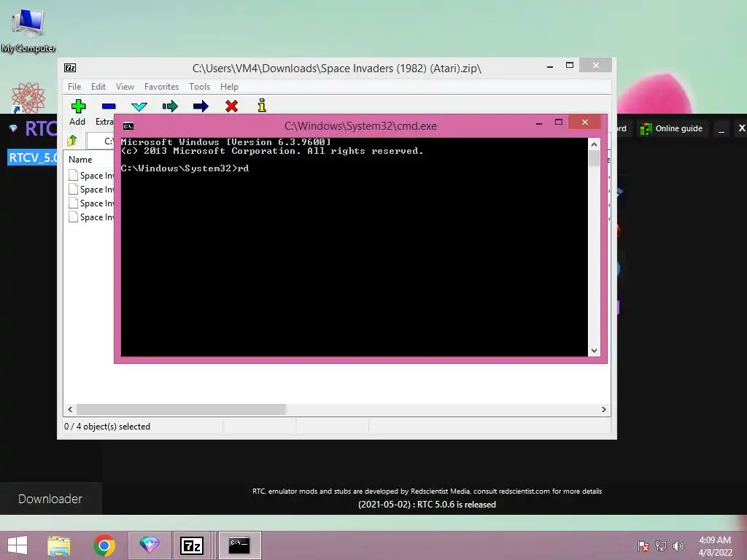The height and width of the screenshot is (560, 747).
Task: Switch to 7-Zip taskbar icon
Action: tap(192, 545)
